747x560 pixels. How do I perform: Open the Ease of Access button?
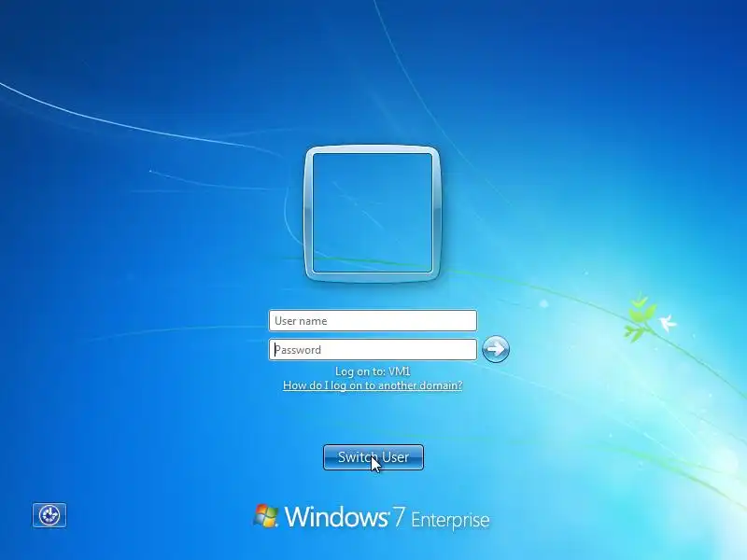click(49, 515)
